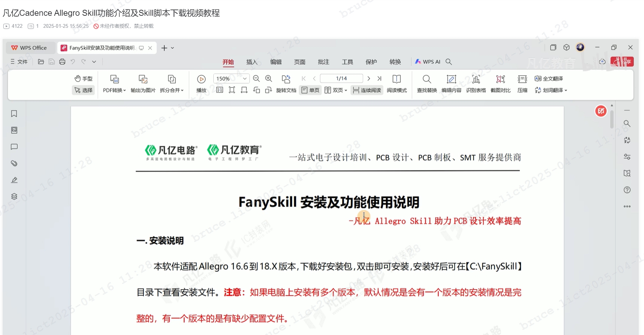Click the 播放 play button
Screen dimensions: 644x335
click(201, 84)
